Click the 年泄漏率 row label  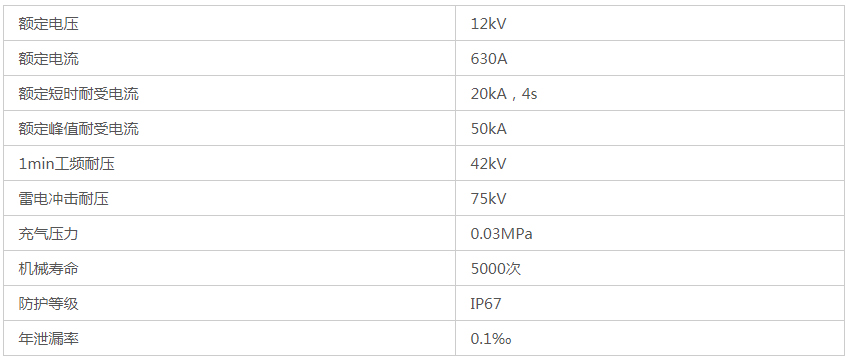pyautogui.click(x=48, y=339)
